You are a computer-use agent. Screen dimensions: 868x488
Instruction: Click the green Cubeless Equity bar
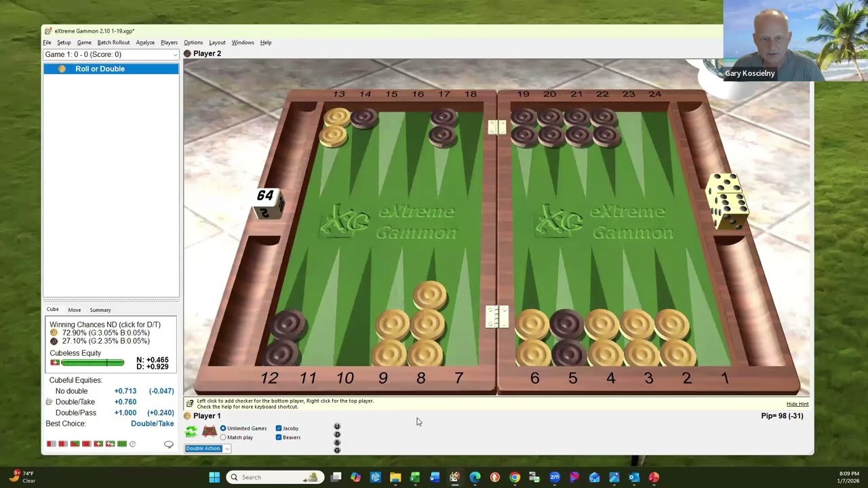click(92, 363)
